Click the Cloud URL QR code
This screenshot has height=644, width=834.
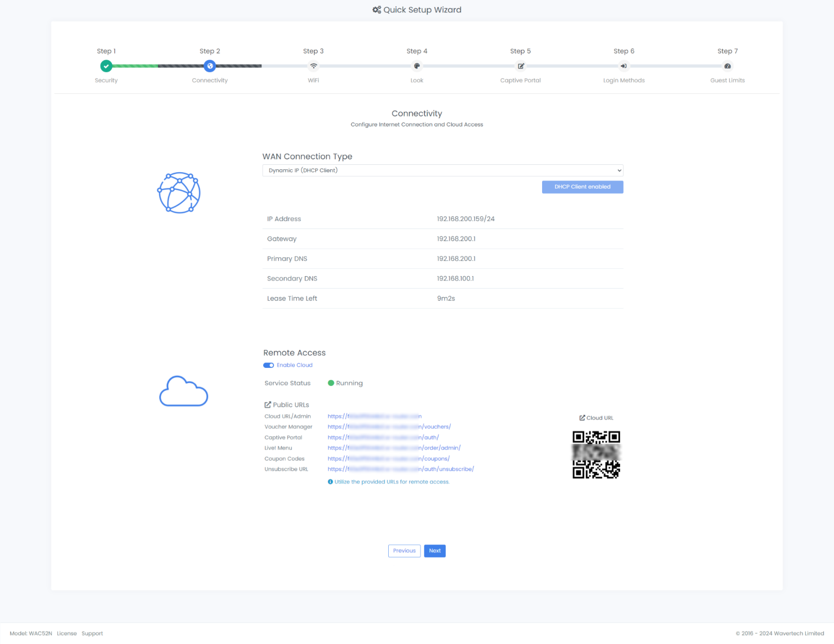pos(596,455)
